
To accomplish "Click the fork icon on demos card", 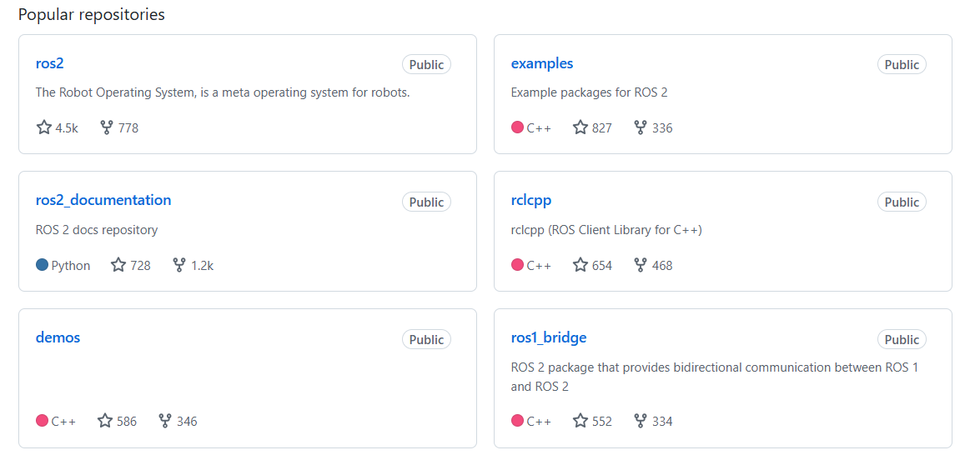I will [165, 421].
